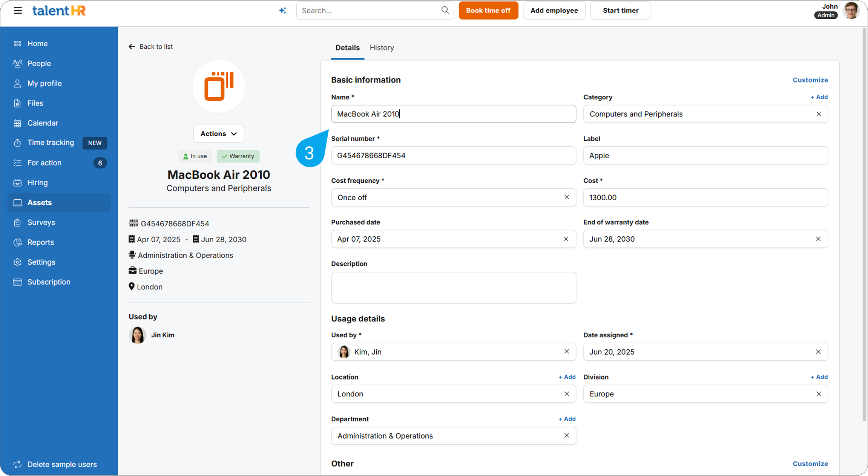Open the Location dropdown
Viewport: 868px width, 476px height.
(454, 394)
